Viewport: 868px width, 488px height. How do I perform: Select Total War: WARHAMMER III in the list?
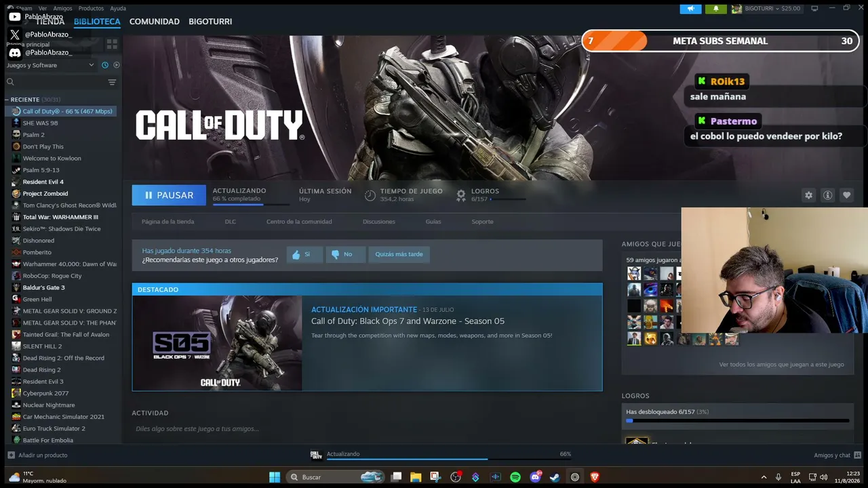pos(61,217)
